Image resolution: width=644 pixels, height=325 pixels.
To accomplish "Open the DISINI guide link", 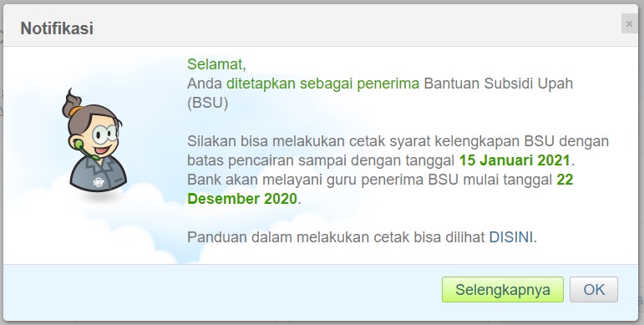I will tap(510, 237).
